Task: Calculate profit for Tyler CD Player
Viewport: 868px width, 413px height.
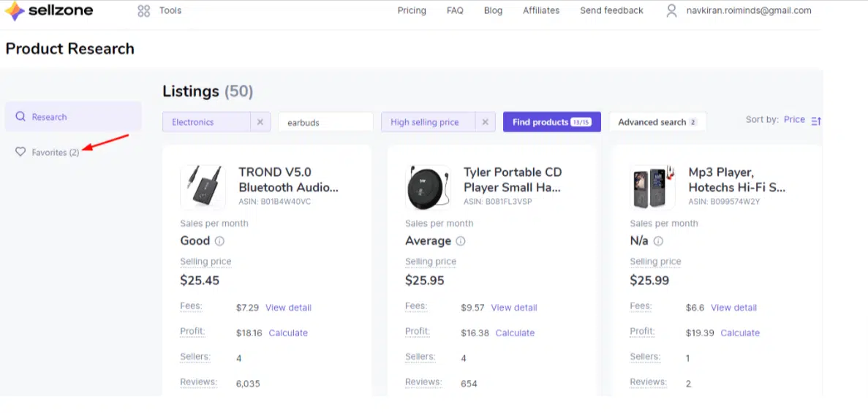Action: pyautogui.click(x=515, y=333)
